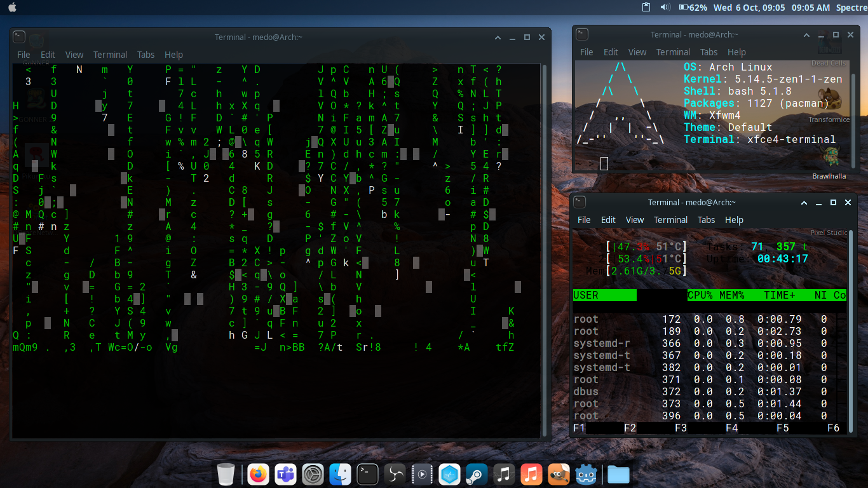868x488 pixels.
Task: Open a new terminal from the dock
Action: coord(367,474)
